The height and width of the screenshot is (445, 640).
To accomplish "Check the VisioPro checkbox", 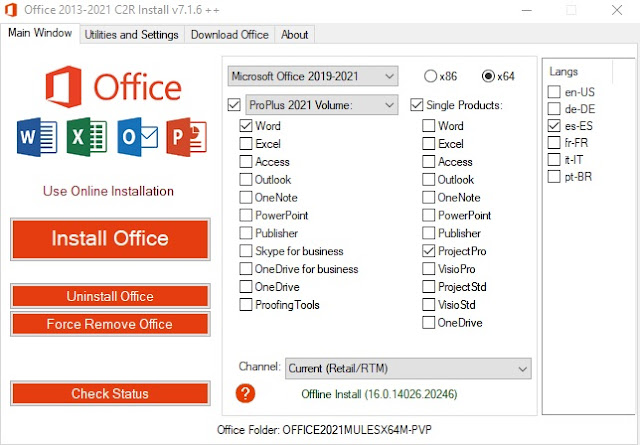I will click(429, 269).
